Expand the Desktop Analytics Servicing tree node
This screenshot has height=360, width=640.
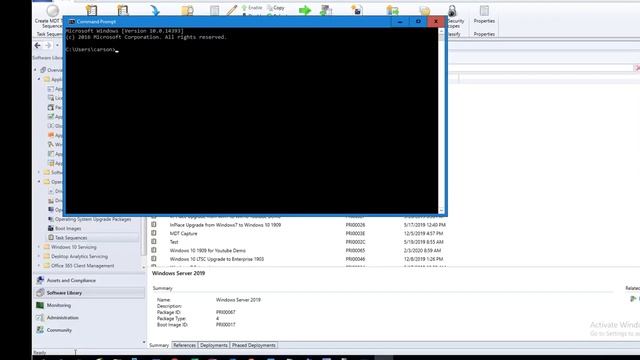click(39, 256)
